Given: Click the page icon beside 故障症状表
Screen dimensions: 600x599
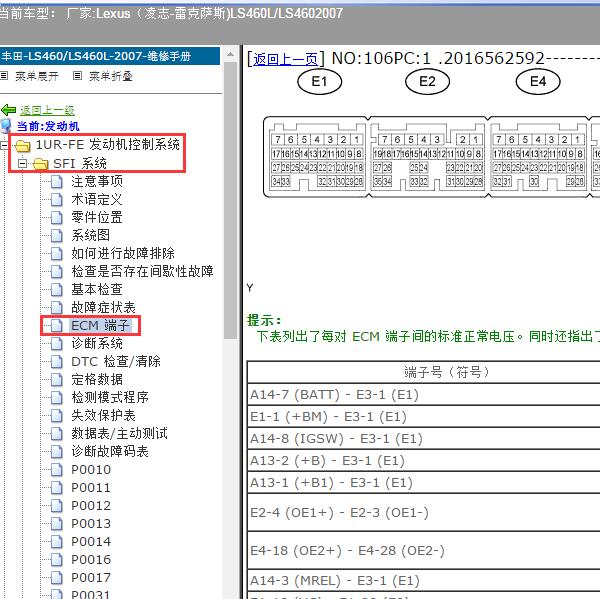Looking at the screenshot, I should click(57, 307).
